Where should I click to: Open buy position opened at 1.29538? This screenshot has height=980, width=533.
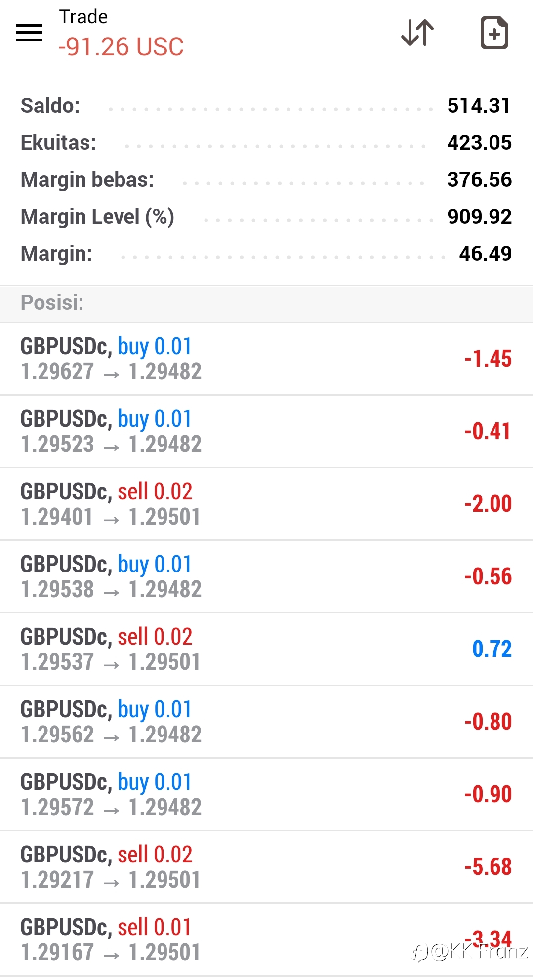[266, 577]
